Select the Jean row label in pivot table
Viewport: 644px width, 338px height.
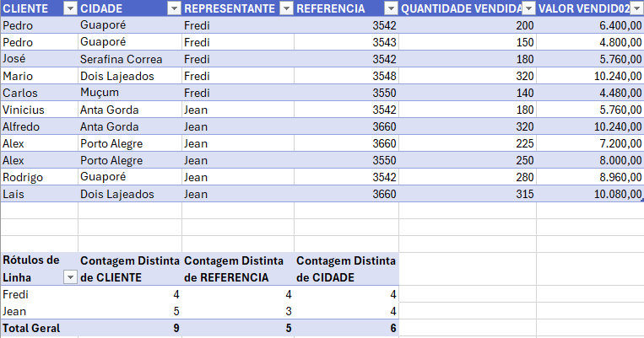39,311
